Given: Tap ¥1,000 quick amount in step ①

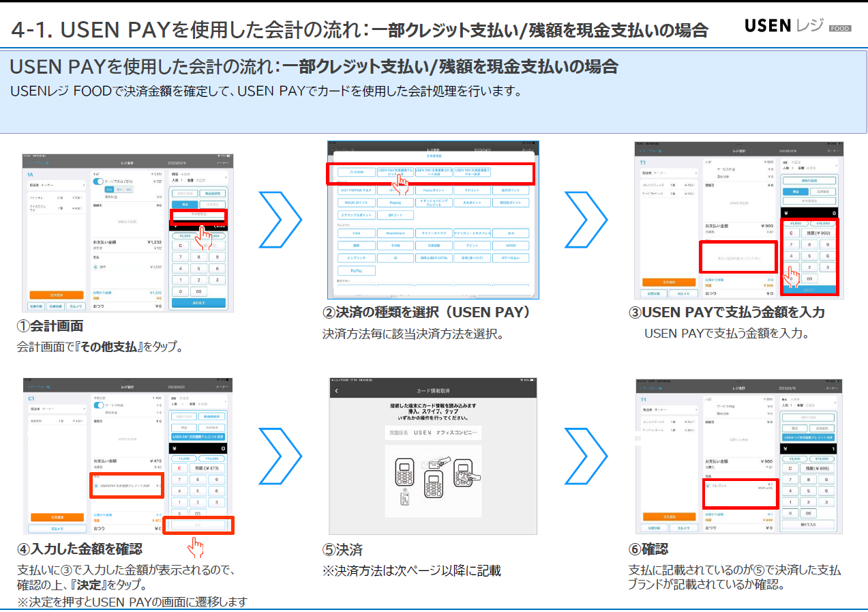Looking at the screenshot, I should click(185, 236).
